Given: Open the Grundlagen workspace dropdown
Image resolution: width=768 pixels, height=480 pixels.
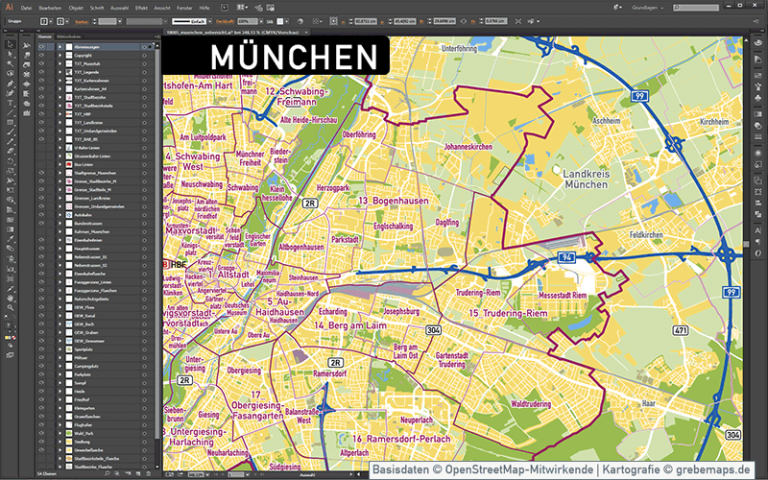Looking at the screenshot, I should pyautogui.click(x=650, y=7).
